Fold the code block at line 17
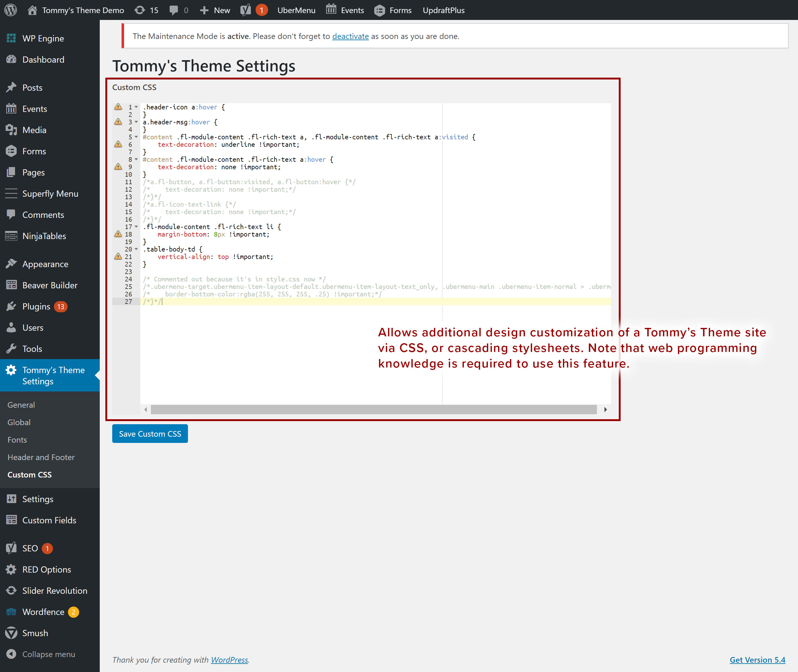 click(136, 227)
